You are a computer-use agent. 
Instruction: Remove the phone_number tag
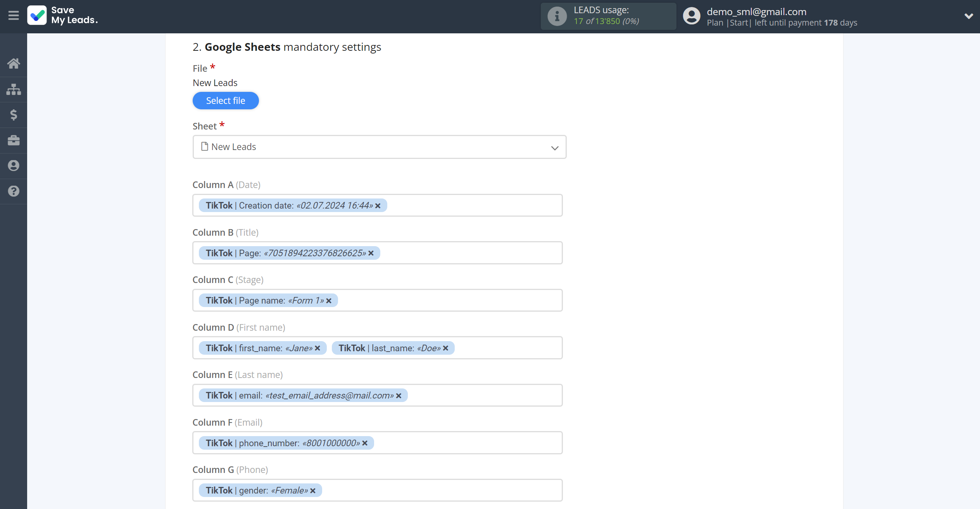(365, 443)
